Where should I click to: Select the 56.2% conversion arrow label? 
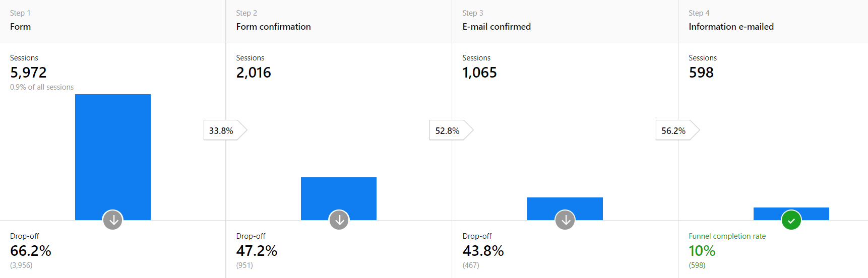pos(674,130)
